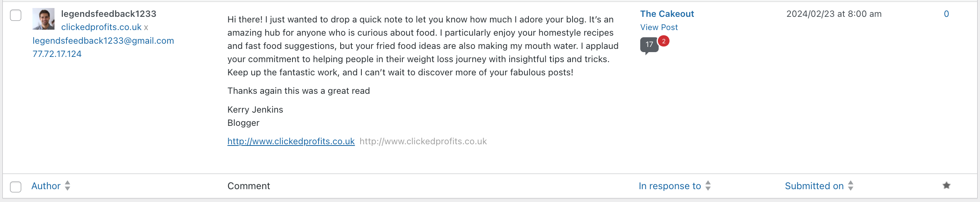Open The Cakeout post link
The width and height of the screenshot is (980, 202).
[x=667, y=14]
